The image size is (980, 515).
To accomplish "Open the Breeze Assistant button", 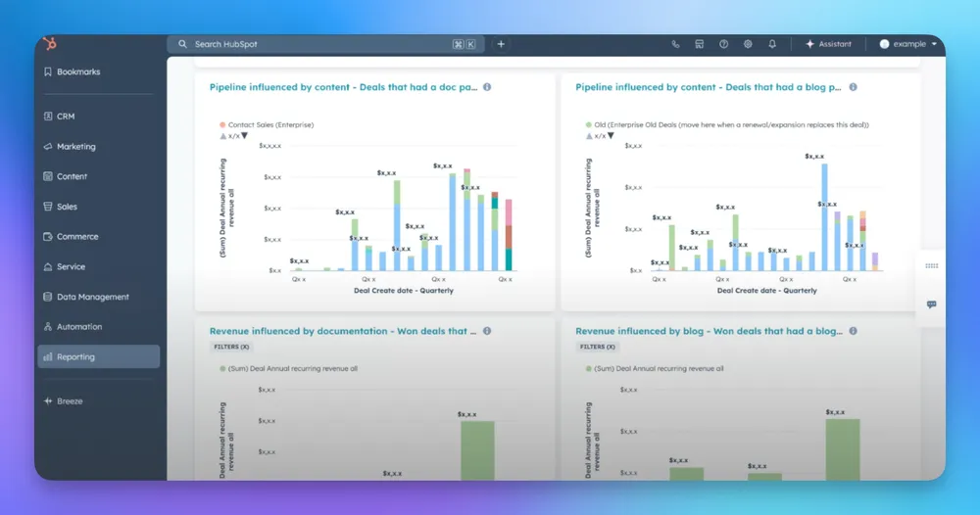I will click(828, 44).
